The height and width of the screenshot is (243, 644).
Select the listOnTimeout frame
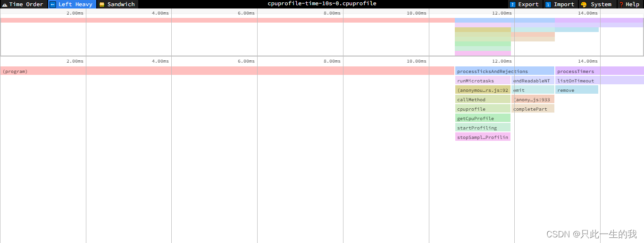pos(600,81)
